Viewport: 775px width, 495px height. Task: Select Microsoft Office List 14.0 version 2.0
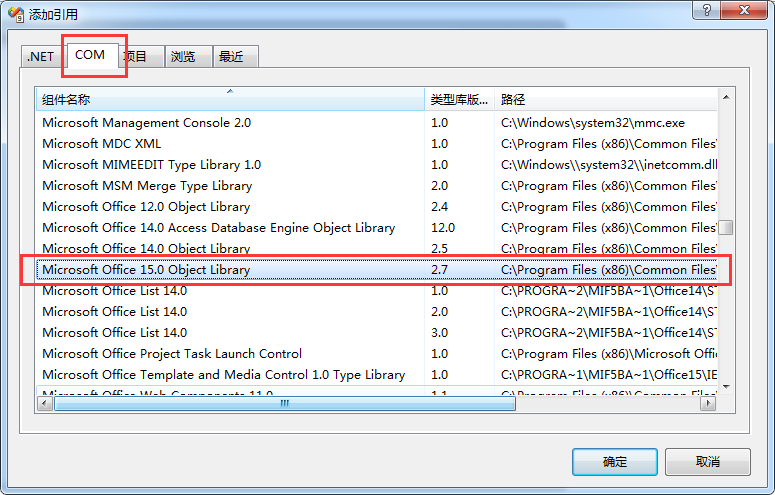point(377,312)
